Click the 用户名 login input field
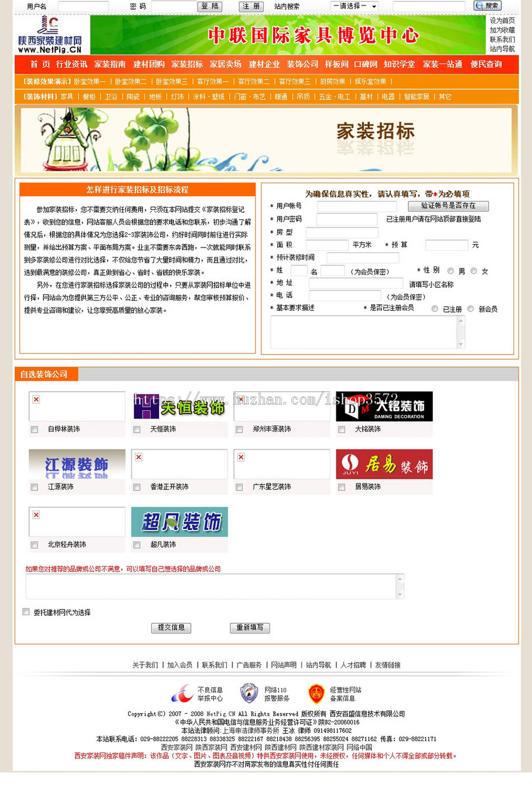Screen dimensions: 532x796 click(82, 5)
